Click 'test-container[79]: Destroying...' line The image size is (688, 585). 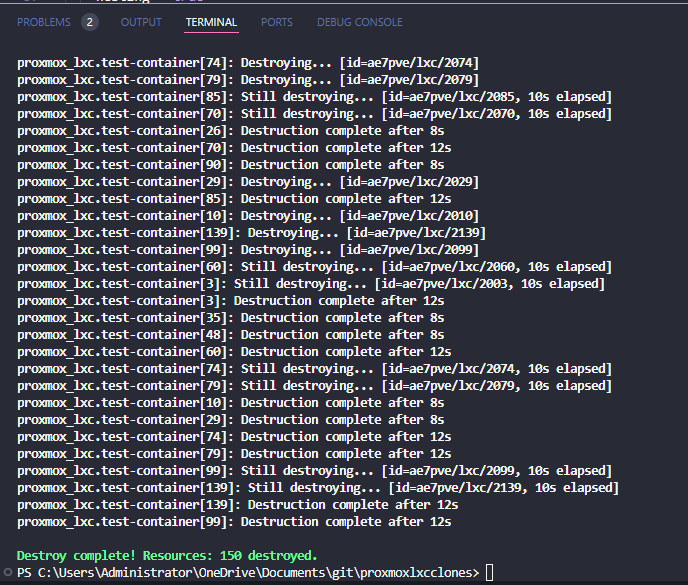[x=248, y=80]
